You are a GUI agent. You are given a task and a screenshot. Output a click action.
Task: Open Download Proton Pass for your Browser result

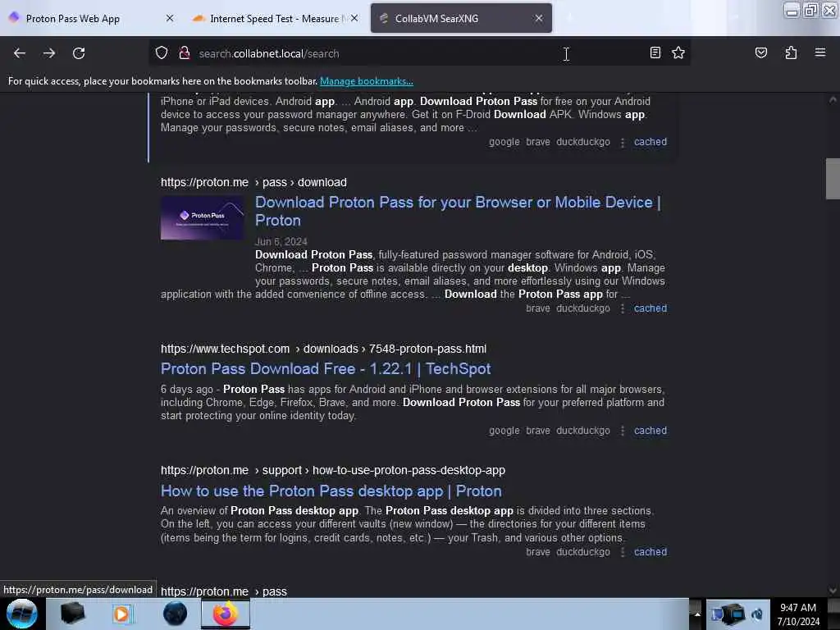(x=458, y=212)
